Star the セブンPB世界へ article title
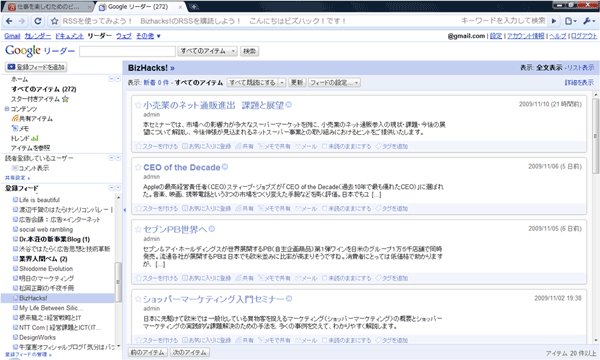The height and width of the screenshot is (360, 600). point(138,229)
